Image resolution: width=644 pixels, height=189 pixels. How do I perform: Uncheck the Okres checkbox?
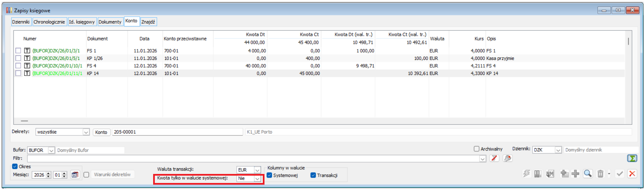[x=15, y=166]
